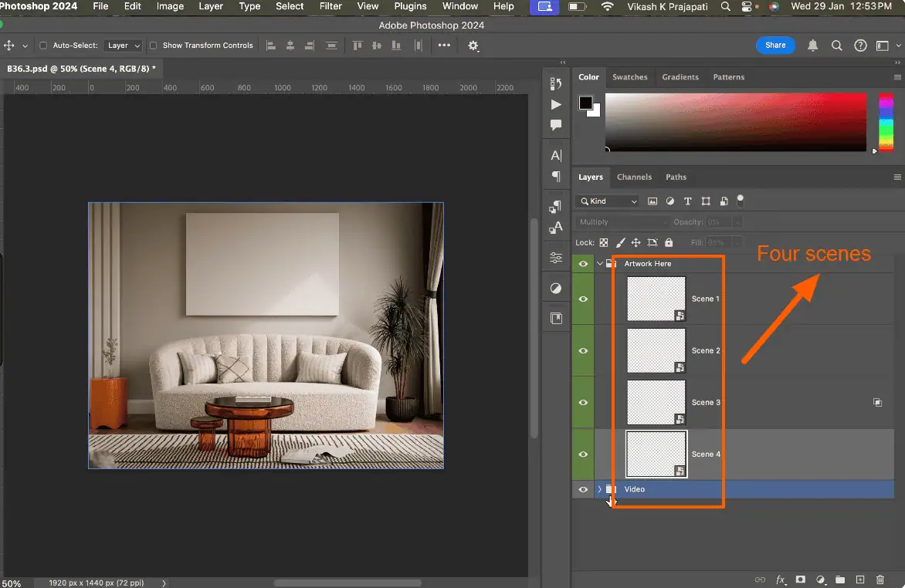Viewport: 905px width, 588px height.
Task: Click the Share button
Action: (x=775, y=46)
